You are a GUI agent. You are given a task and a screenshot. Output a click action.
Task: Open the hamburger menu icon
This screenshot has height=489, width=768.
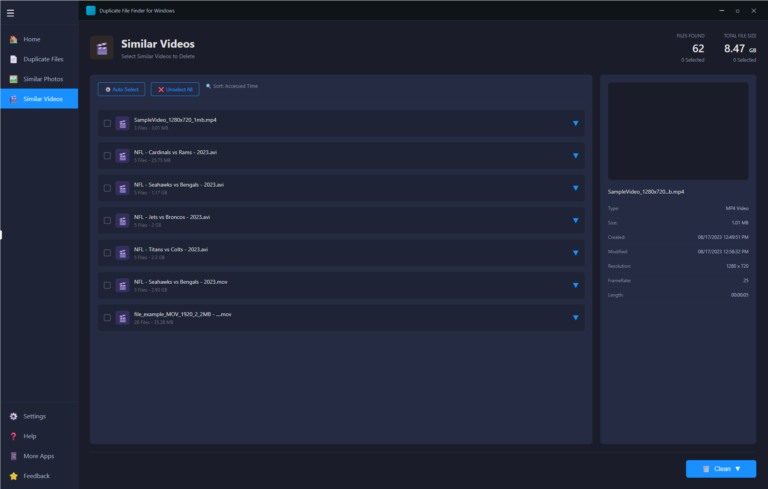(10, 13)
